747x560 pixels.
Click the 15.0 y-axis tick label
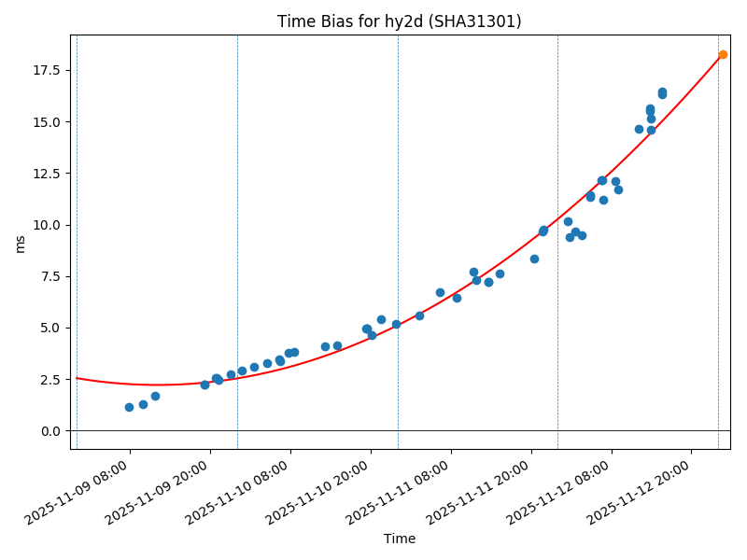coord(48,122)
